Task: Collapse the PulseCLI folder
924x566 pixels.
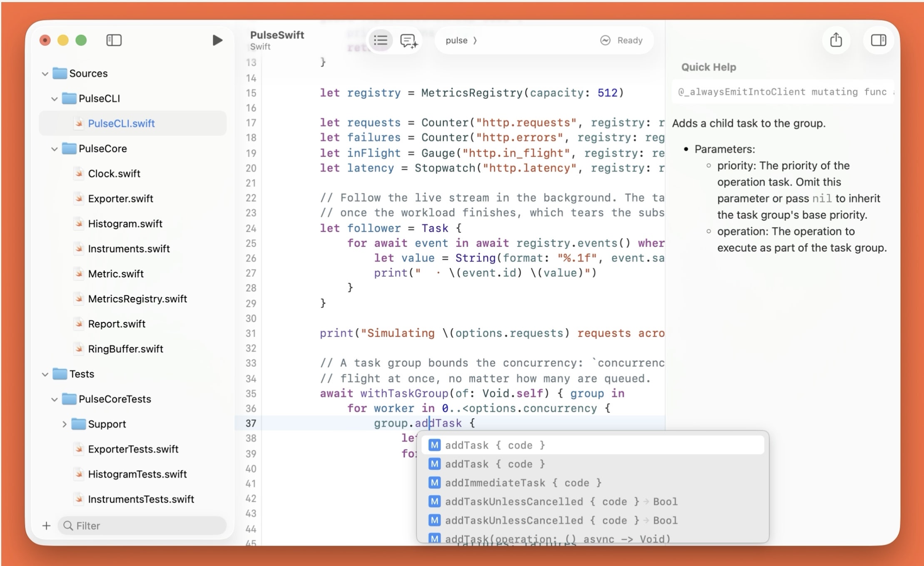Action: [54, 99]
